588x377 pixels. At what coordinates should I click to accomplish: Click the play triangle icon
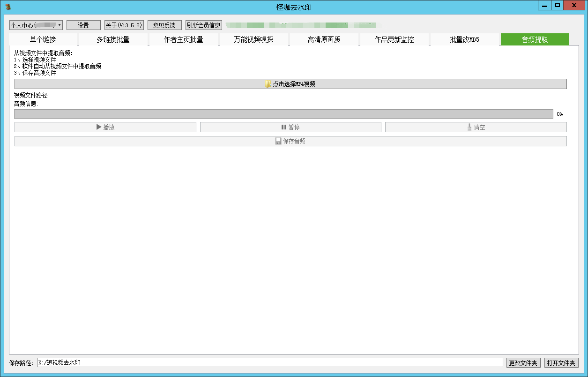pos(99,127)
